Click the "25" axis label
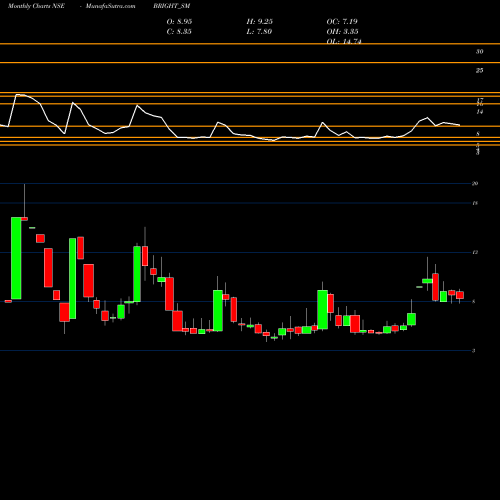500x500 pixels. click(479, 71)
